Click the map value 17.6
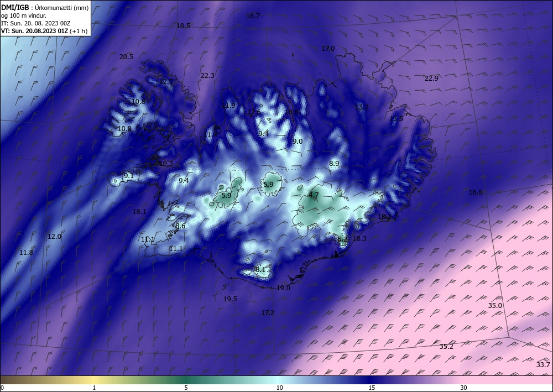 pyautogui.click(x=254, y=112)
